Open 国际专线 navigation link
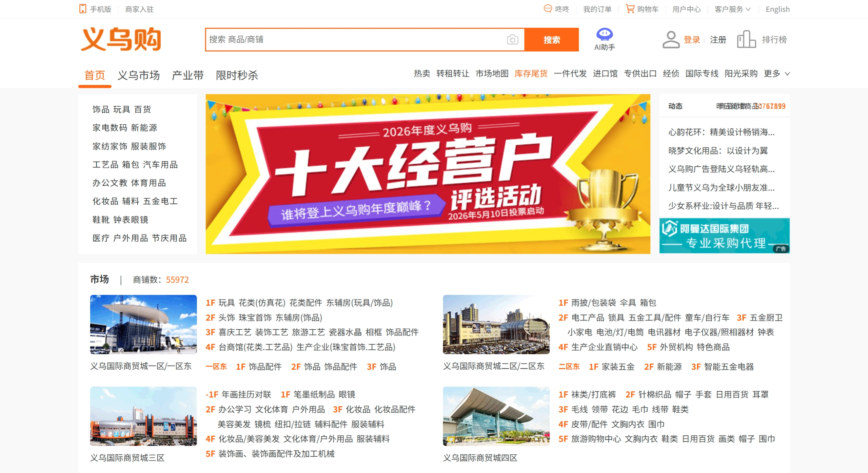Viewport: 868px width, 473px height. click(702, 74)
